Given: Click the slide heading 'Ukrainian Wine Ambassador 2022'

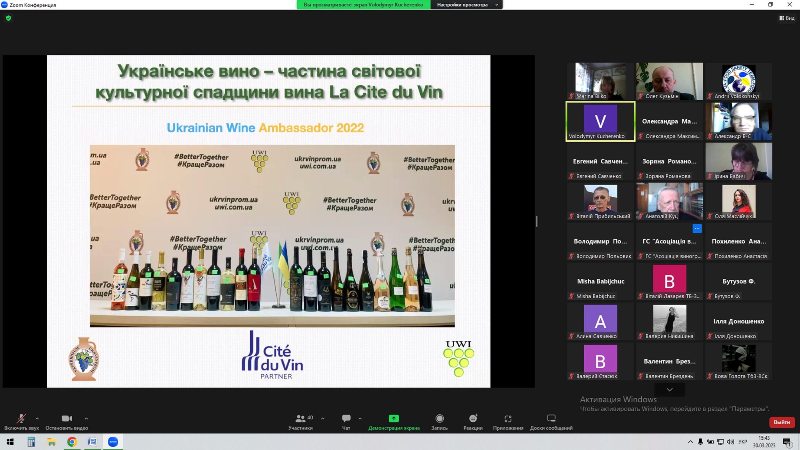Looking at the screenshot, I should click(x=265, y=128).
